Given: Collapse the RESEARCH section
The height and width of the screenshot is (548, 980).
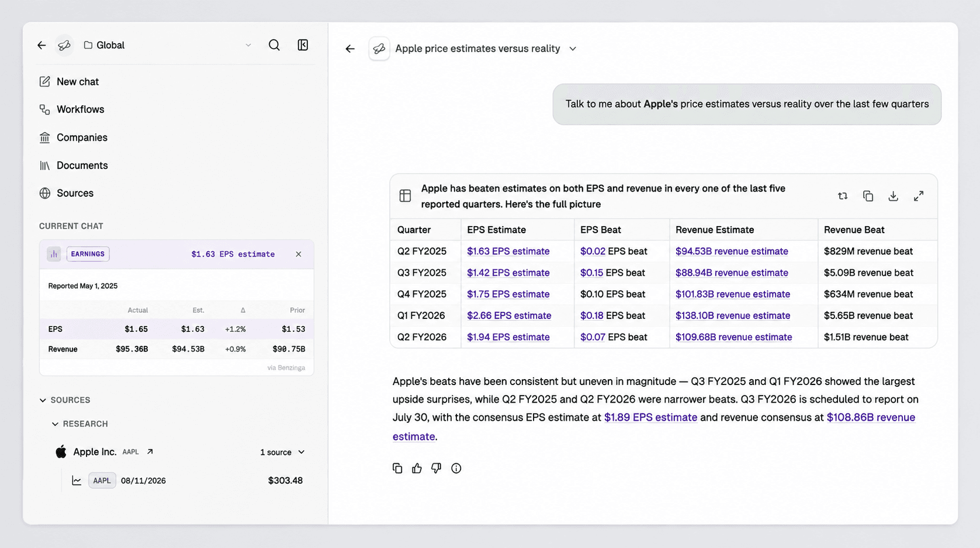Looking at the screenshot, I should pos(55,424).
